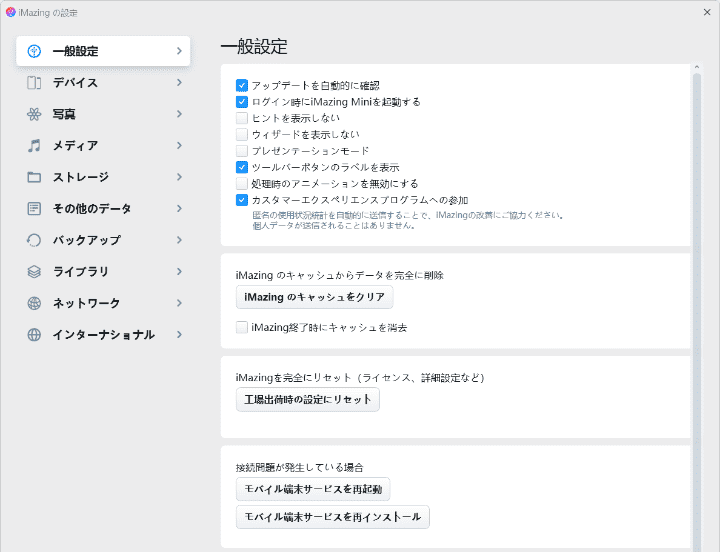Screen dimensions: 720x552
Task: Click the ストレージ folder icon
Action: click(x=34, y=177)
